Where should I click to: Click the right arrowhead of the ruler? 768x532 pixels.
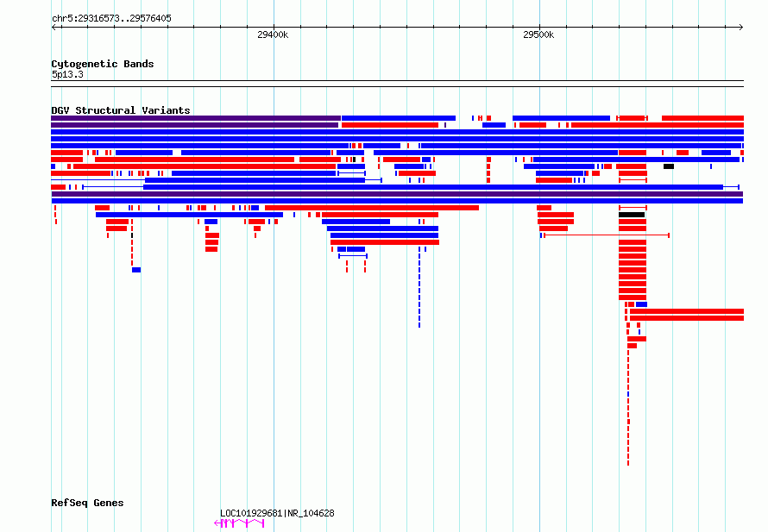[x=741, y=27]
